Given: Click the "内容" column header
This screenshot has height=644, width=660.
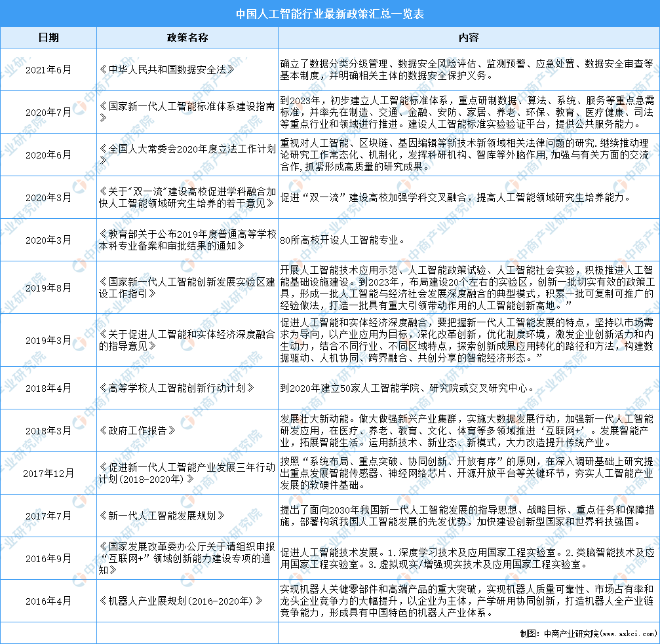Looking at the screenshot, I should (469, 37).
